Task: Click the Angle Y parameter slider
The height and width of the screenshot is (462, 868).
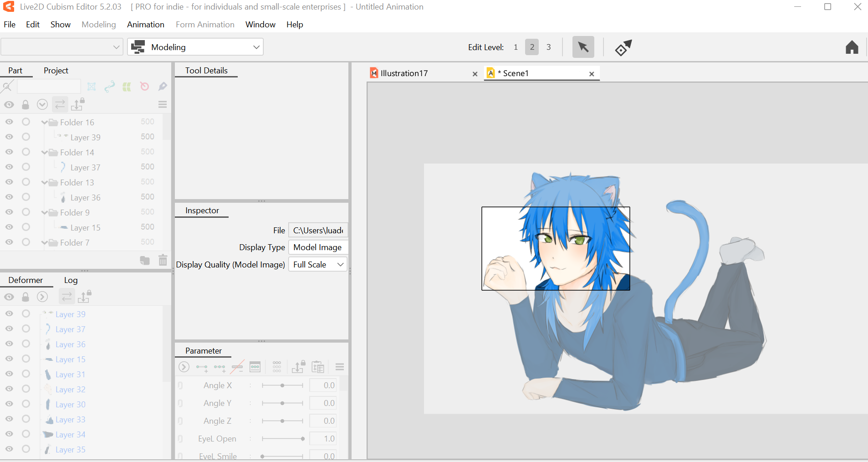Action: (x=282, y=403)
